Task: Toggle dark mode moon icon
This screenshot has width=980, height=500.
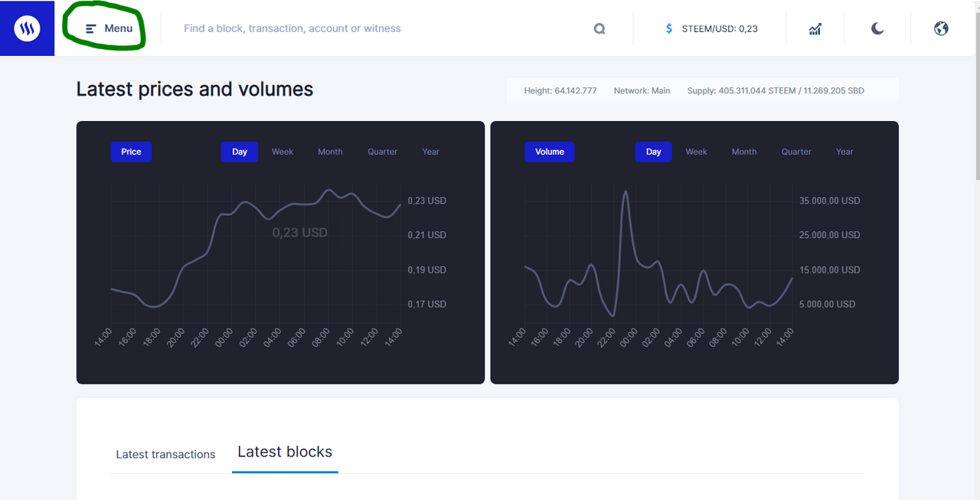Action: pyautogui.click(x=877, y=28)
